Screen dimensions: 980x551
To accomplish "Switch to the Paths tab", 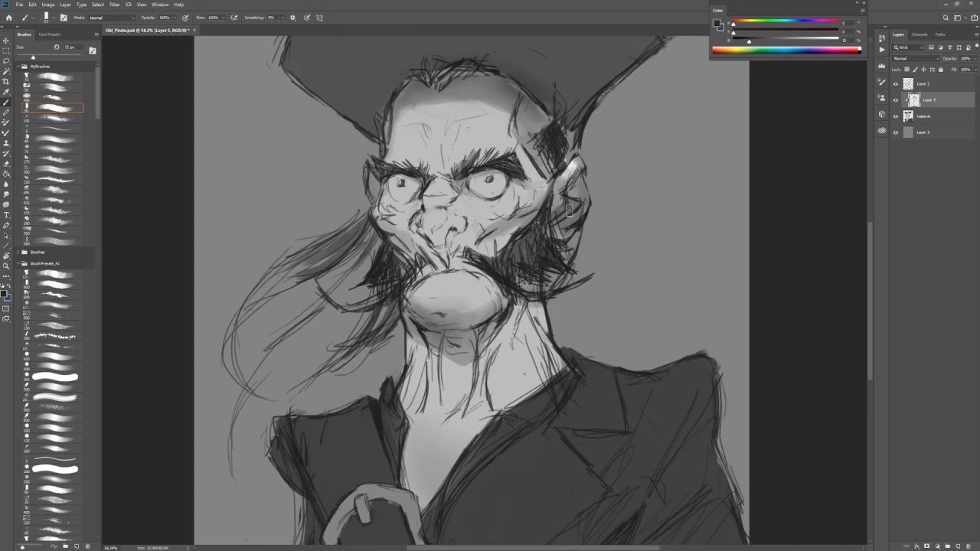I will coord(940,34).
